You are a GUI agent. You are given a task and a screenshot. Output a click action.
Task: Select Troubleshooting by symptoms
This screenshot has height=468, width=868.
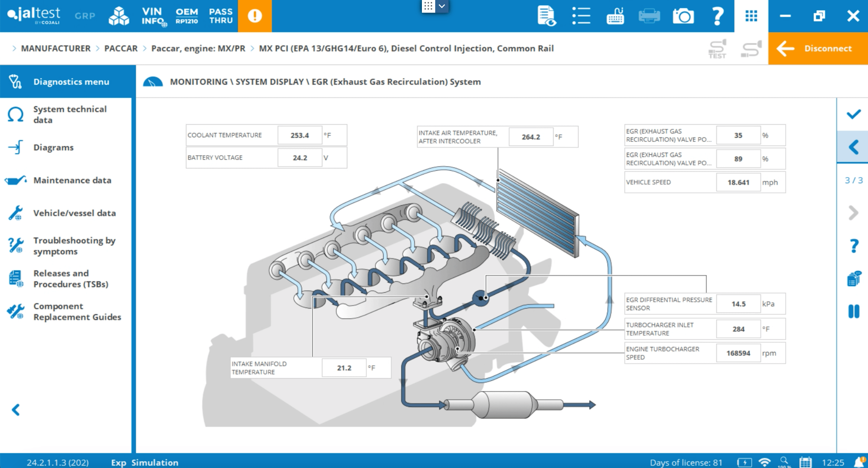click(x=74, y=246)
